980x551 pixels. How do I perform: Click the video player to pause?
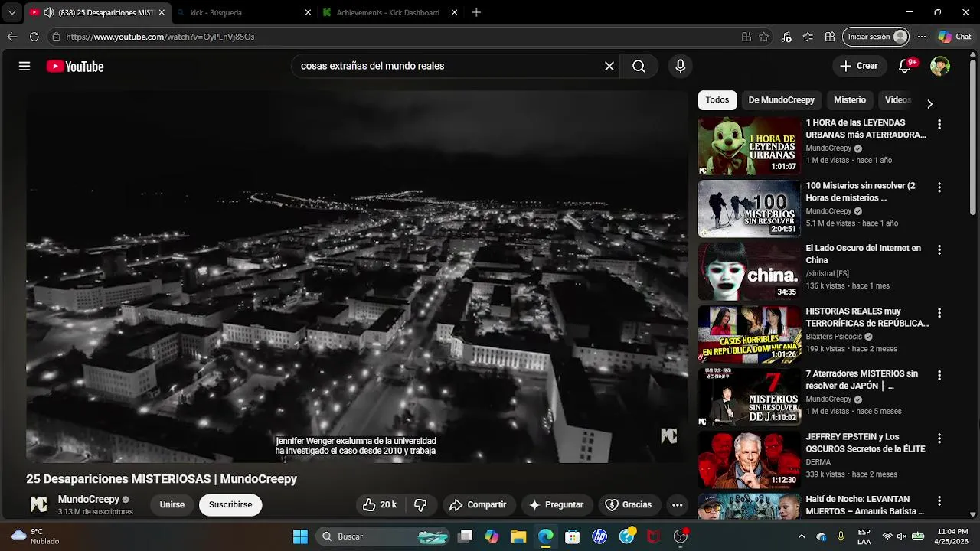[357, 276]
